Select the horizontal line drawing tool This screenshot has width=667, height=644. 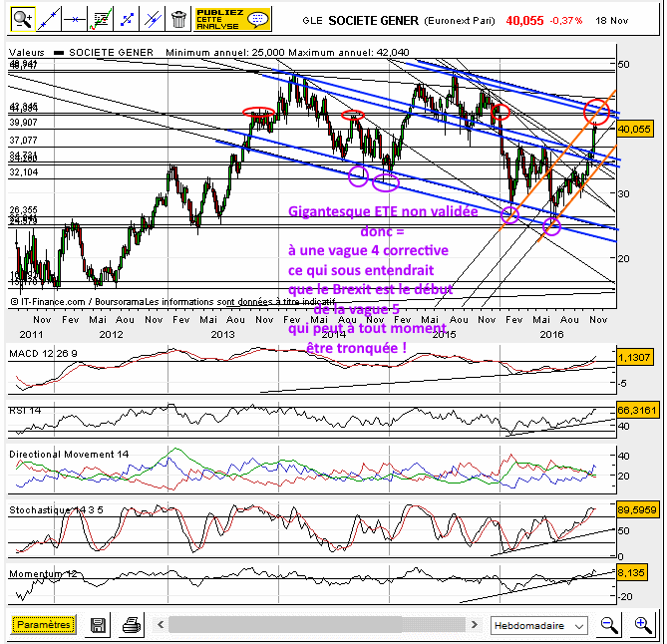tap(75, 19)
